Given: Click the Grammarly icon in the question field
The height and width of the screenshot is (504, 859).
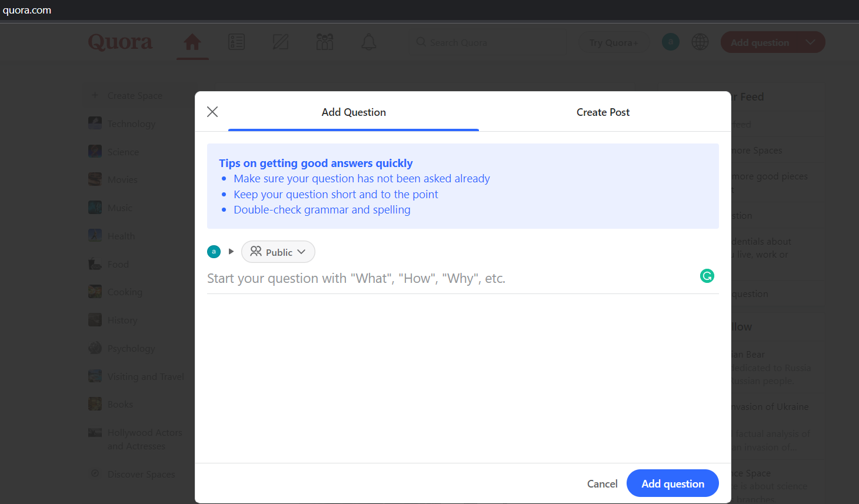Looking at the screenshot, I should [707, 276].
